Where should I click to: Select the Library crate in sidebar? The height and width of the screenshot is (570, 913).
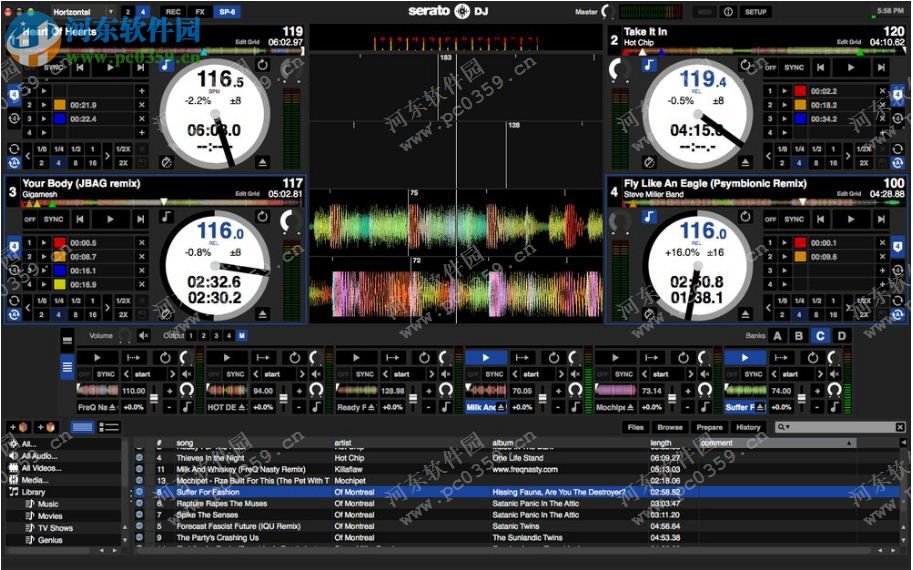[33, 492]
